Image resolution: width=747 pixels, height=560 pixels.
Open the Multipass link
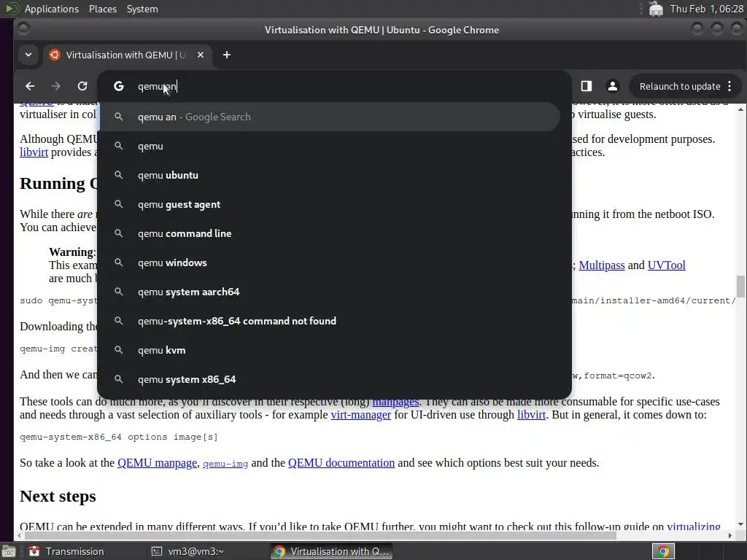[602, 265]
